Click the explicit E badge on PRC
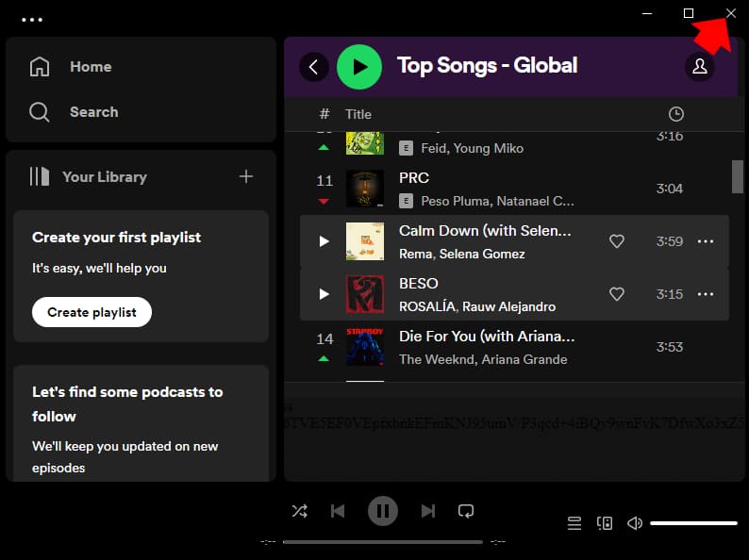This screenshot has width=749, height=560. tap(406, 201)
